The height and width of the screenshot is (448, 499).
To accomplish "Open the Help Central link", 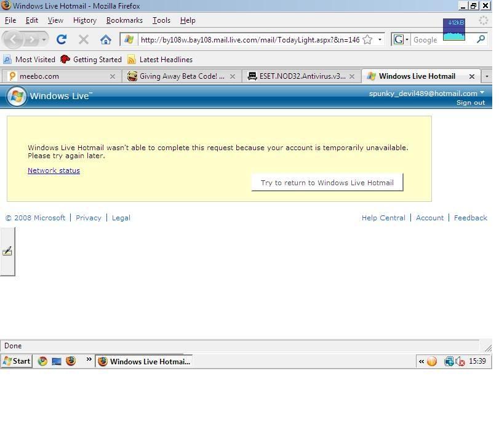I will [x=383, y=218].
